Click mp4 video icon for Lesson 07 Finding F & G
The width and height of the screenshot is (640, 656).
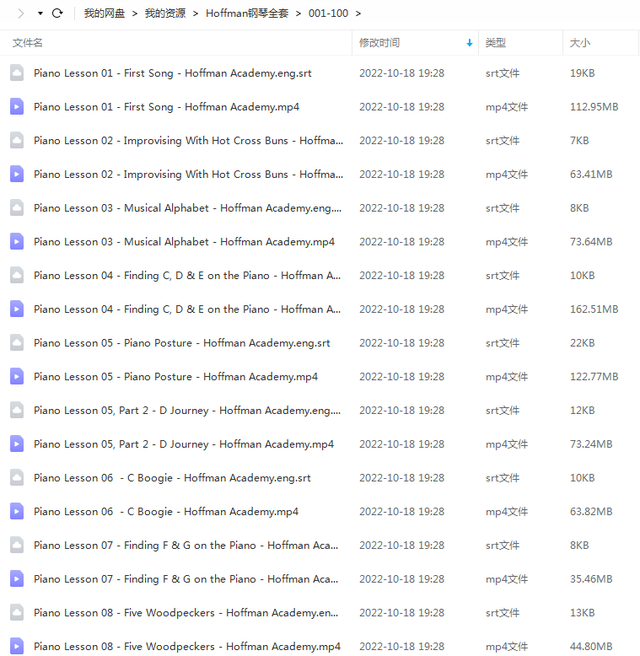pyautogui.click(x=17, y=579)
